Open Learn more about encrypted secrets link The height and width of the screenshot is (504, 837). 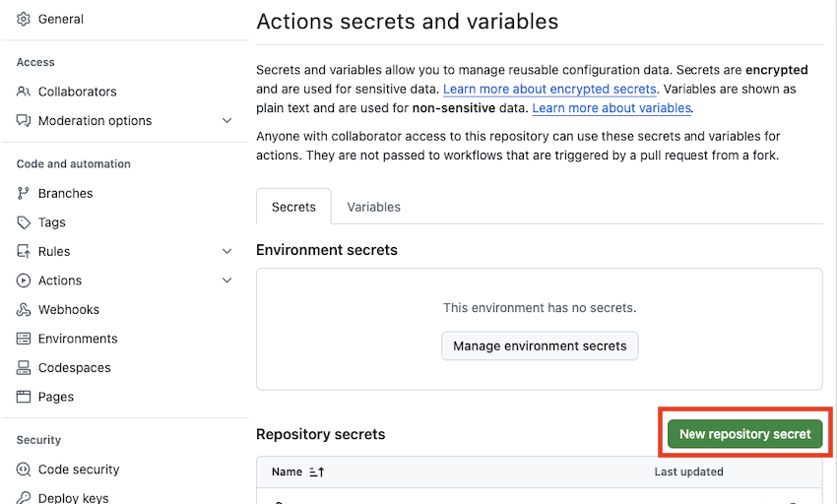pyautogui.click(x=549, y=89)
